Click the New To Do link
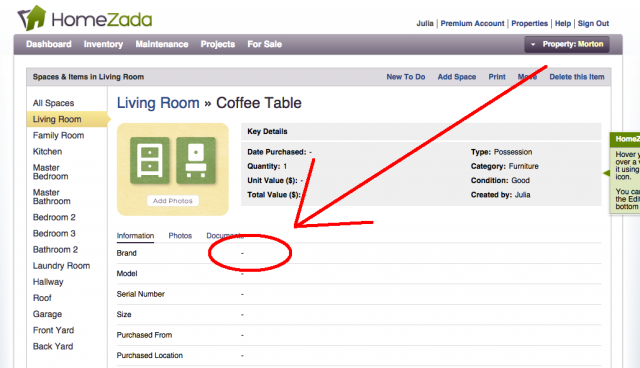This screenshot has width=640, height=368. coord(406,77)
